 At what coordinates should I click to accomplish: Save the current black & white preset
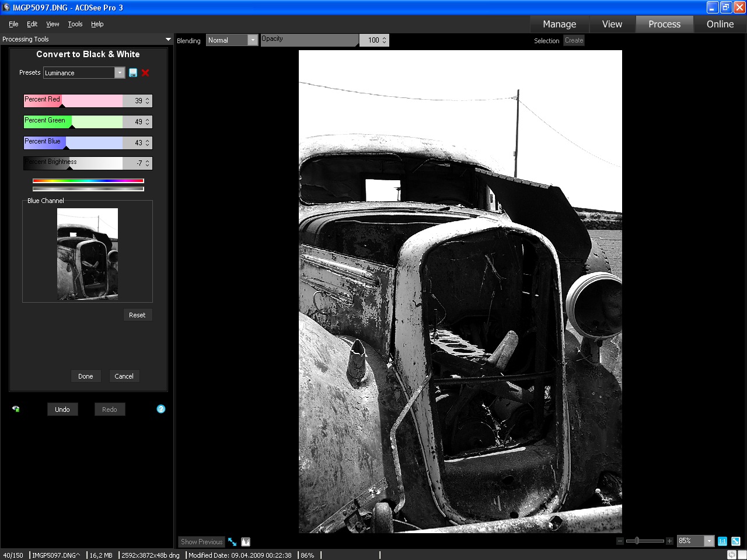click(x=133, y=73)
